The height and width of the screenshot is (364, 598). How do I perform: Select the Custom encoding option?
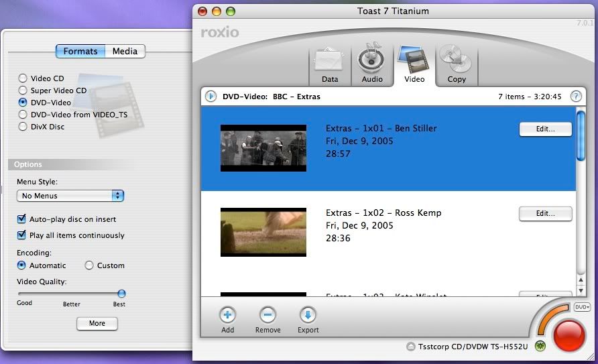click(89, 265)
